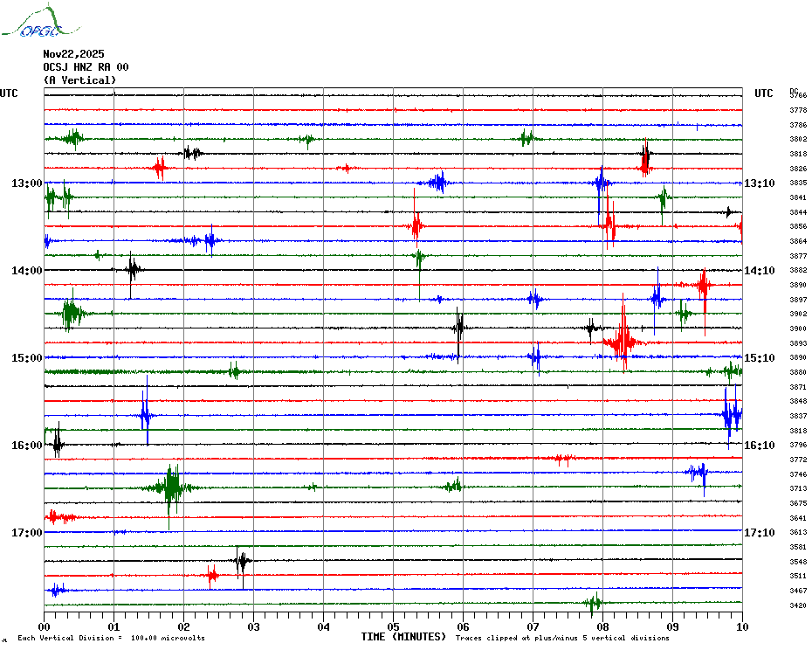
Task: Click the Nov22,2025 date label
Action: tap(73, 54)
